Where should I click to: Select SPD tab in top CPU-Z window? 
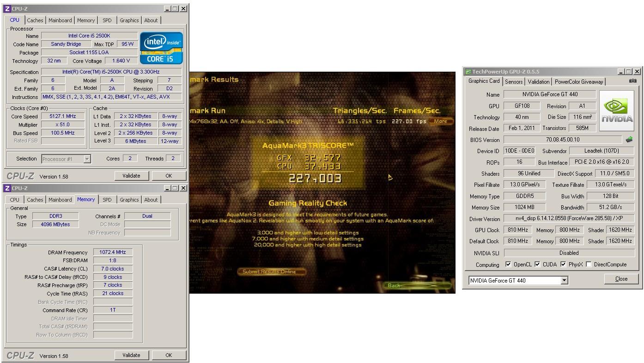point(107,20)
